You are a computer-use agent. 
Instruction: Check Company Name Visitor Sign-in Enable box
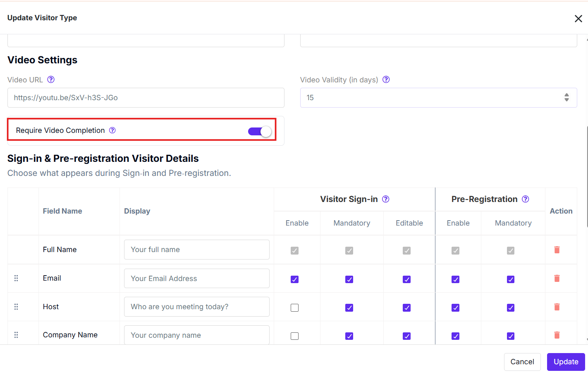click(294, 336)
